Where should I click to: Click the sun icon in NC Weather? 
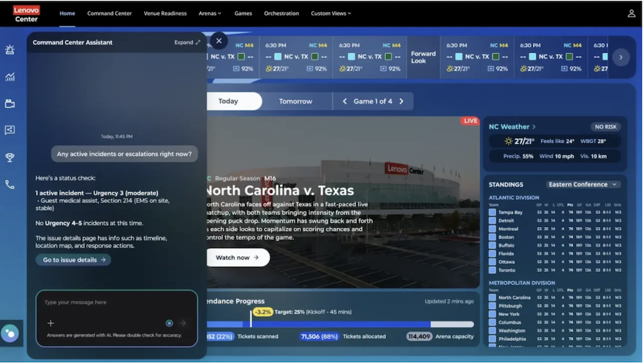509,141
